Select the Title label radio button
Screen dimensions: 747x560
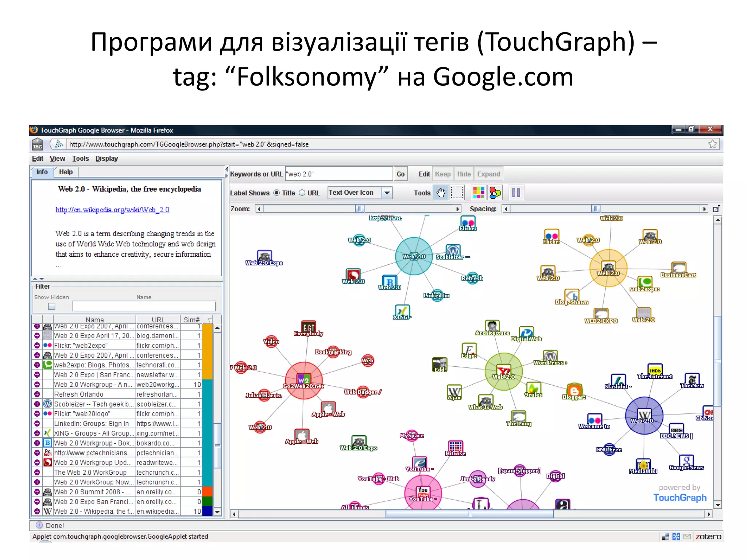tap(277, 193)
